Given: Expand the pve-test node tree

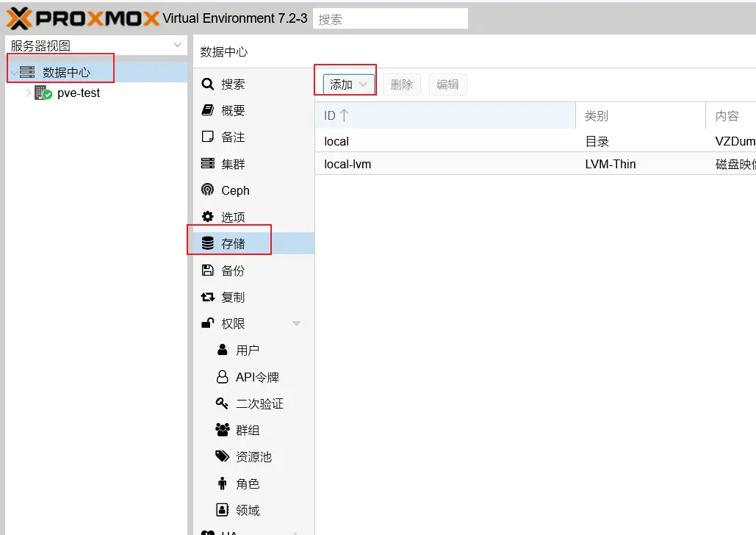Looking at the screenshot, I should [x=29, y=93].
